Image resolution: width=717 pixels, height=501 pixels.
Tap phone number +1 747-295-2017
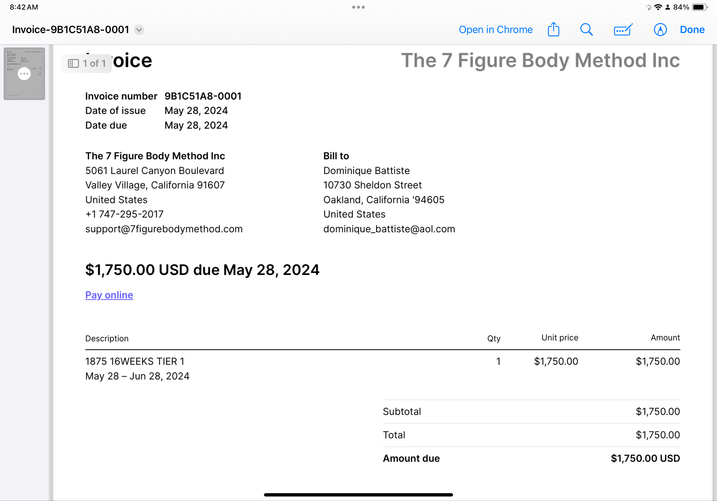click(x=124, y=214)
